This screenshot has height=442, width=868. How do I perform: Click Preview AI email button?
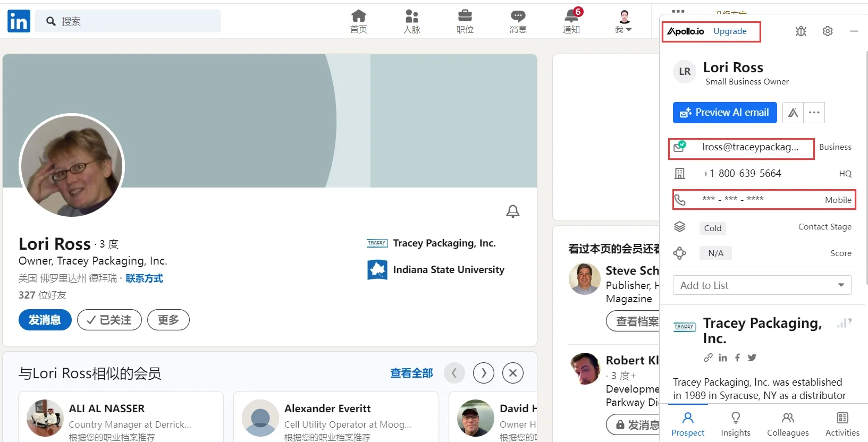coord(725,113)
